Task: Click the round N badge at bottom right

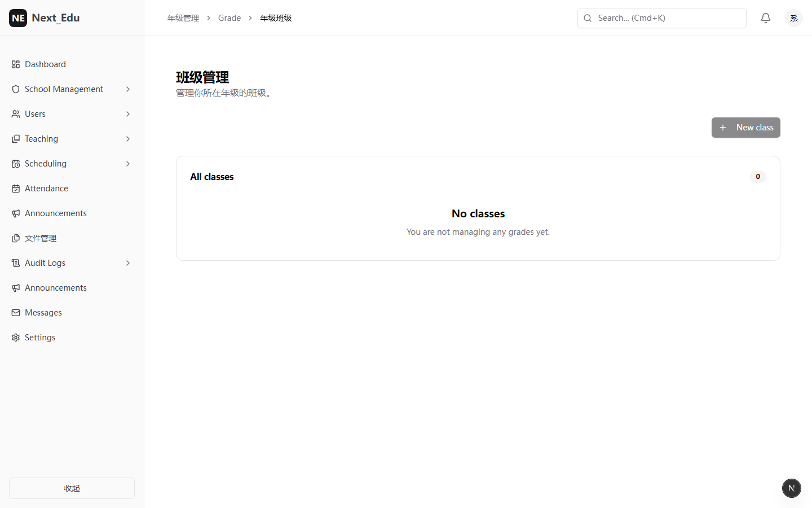Action: 792,488
